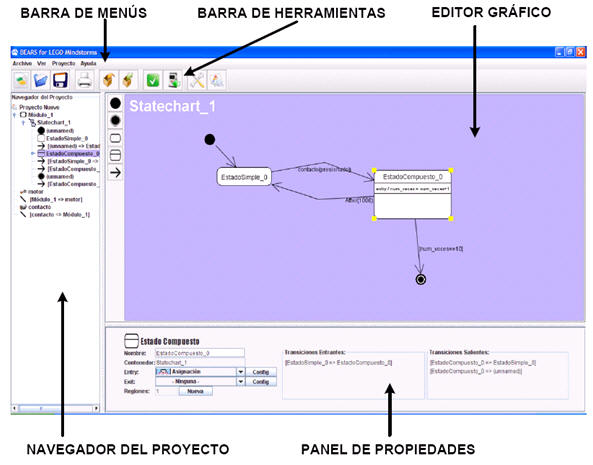The height and width of the screenshot is (465, 593).
Task: Select the transition arrow tool
Action: coord(115,173)
